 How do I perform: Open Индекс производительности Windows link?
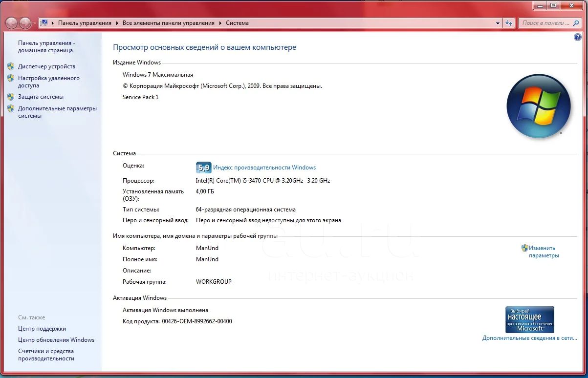(x=264, y=168)
